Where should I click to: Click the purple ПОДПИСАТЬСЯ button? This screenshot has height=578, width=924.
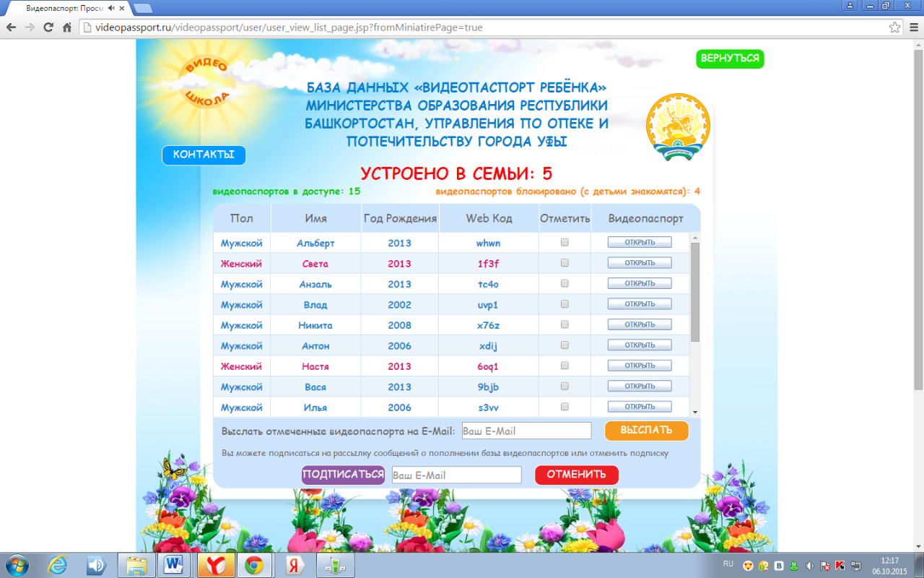click(x=343, y=475)
